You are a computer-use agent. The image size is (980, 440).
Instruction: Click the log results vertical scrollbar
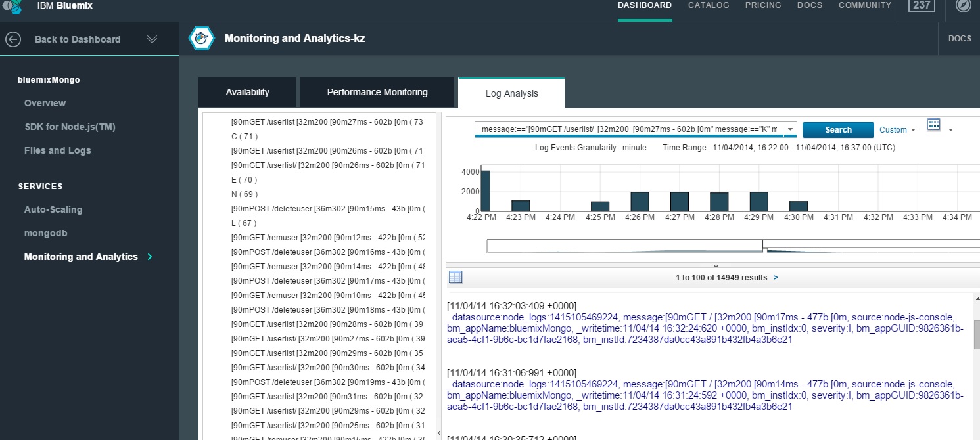tap(975, 336)
